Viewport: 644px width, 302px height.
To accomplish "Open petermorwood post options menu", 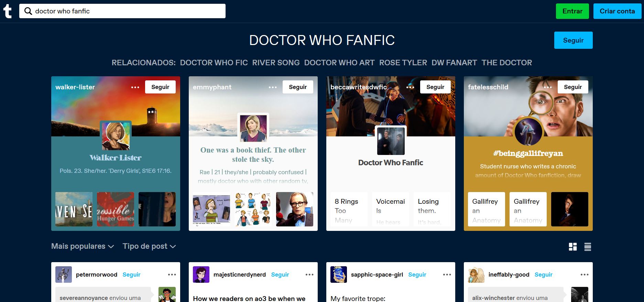I will pyautogui.click(x=172, y=275).
